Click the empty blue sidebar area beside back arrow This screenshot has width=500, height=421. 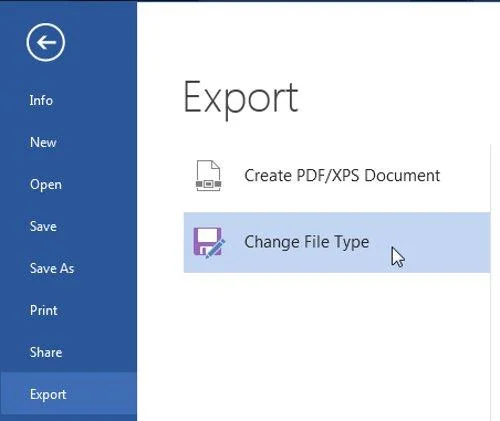[x=100, y=42]
